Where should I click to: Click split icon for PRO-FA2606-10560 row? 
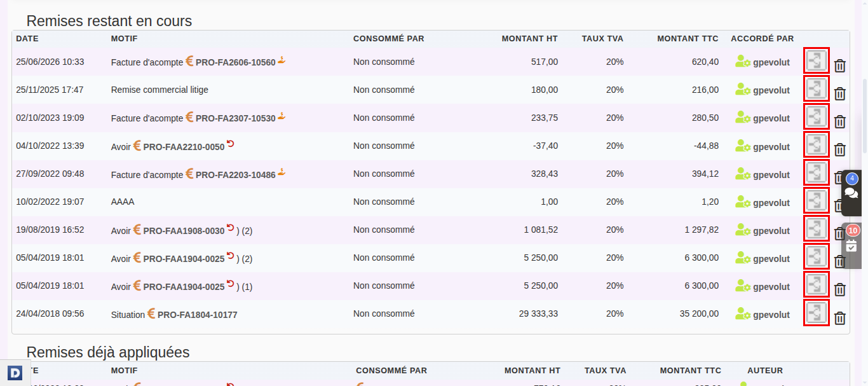pos(817,61)
